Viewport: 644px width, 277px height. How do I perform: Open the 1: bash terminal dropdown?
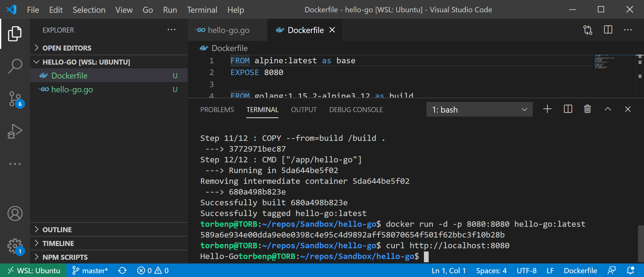(479, 109)
